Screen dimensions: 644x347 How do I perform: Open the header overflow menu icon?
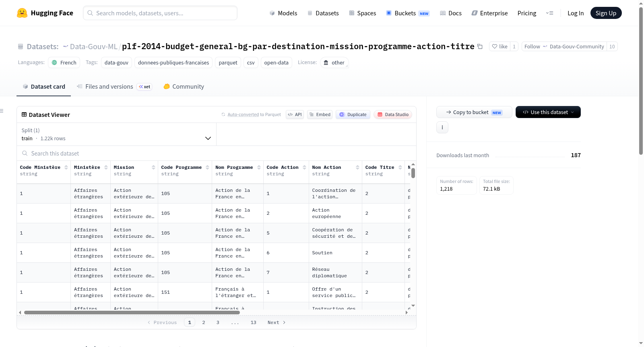549,13
